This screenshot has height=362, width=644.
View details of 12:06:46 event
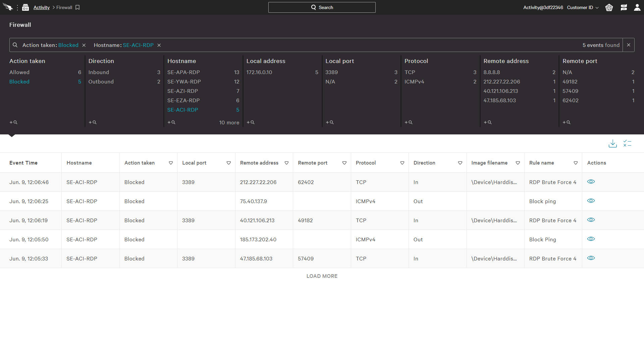pyautogui.click(x=591, y=182)
